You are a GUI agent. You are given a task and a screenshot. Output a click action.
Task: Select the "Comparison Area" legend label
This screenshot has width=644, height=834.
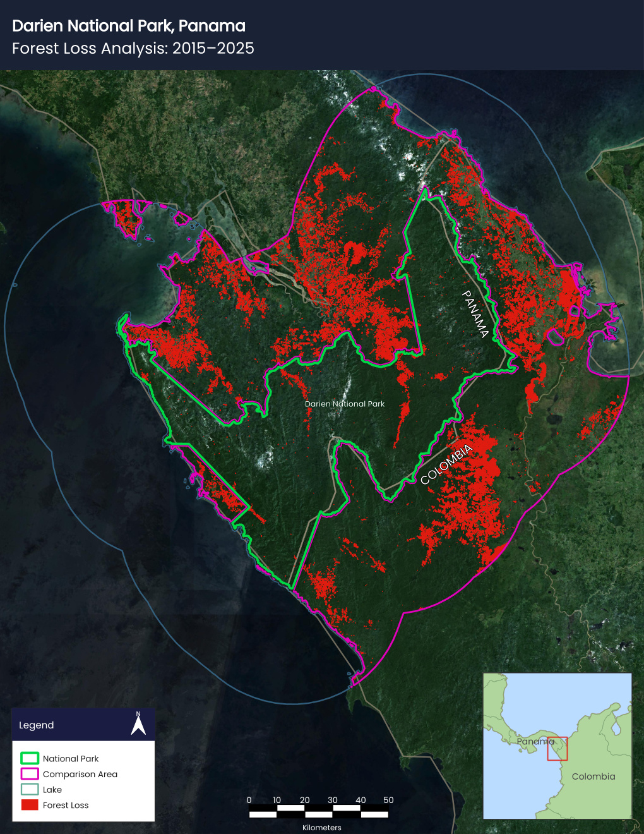pyautogui.click(x=80, y=774)
